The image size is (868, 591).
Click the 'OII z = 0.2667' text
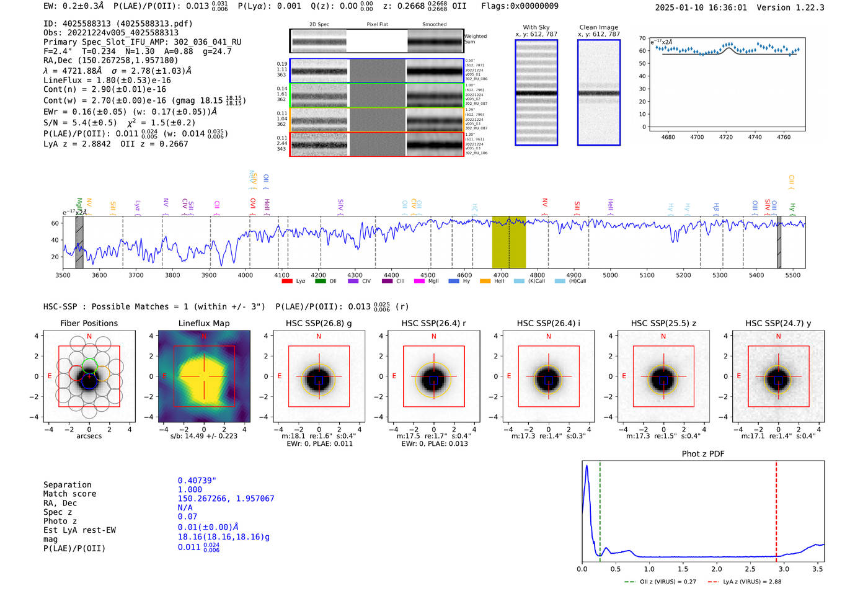click(x=154, y=144)
